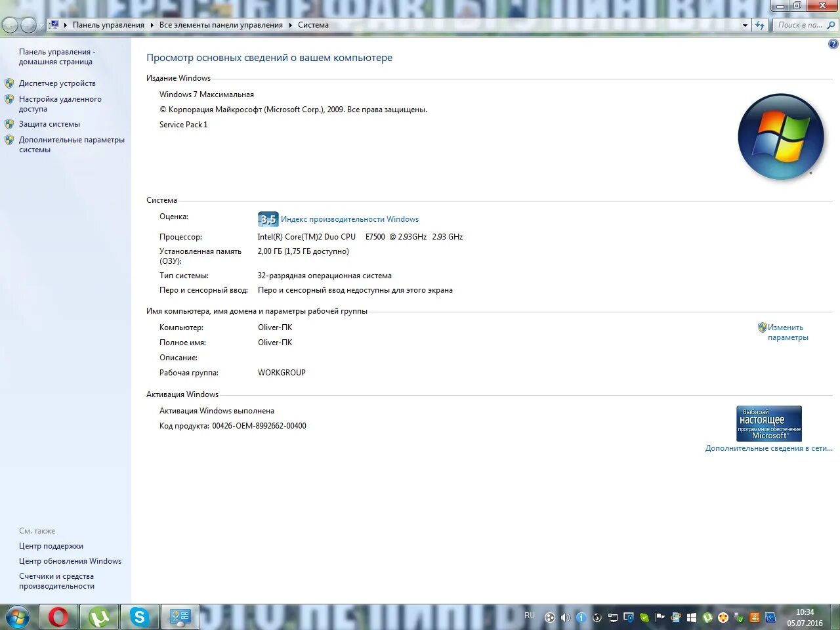Click the product code 00426-OEM-8992662-00400
The image size is (840, 630).
point(259,426)
